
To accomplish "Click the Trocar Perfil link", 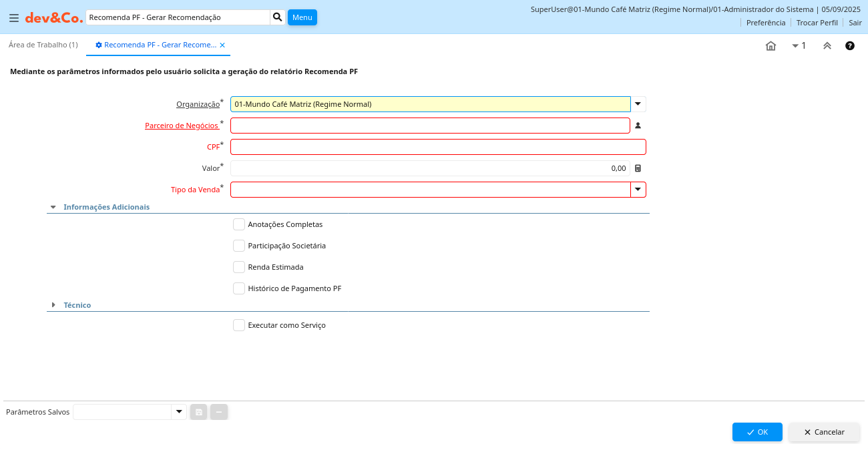I will pos(817,23).
